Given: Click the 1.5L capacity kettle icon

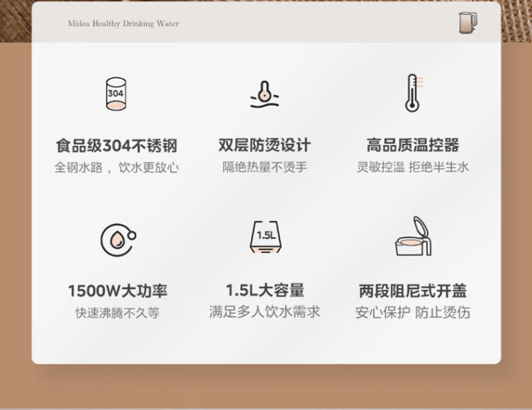Looking at the screenshot, I should point(266,236).
